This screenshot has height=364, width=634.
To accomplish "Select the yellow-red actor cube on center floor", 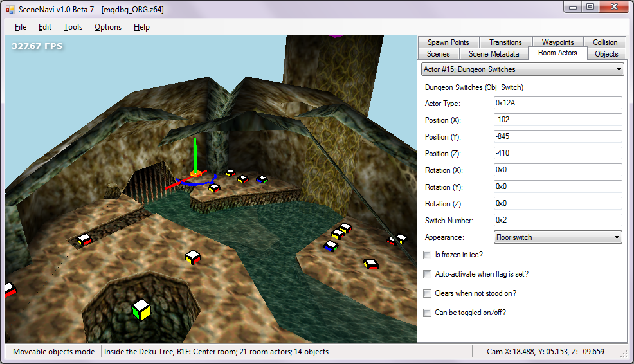I will pos(193,257).
